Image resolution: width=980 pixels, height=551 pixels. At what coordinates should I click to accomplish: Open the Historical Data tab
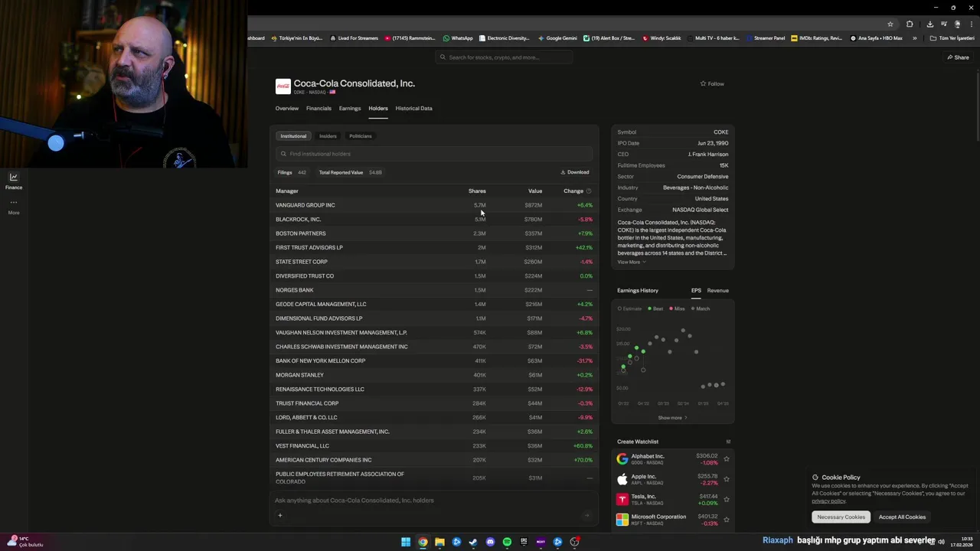click(413, 109)
